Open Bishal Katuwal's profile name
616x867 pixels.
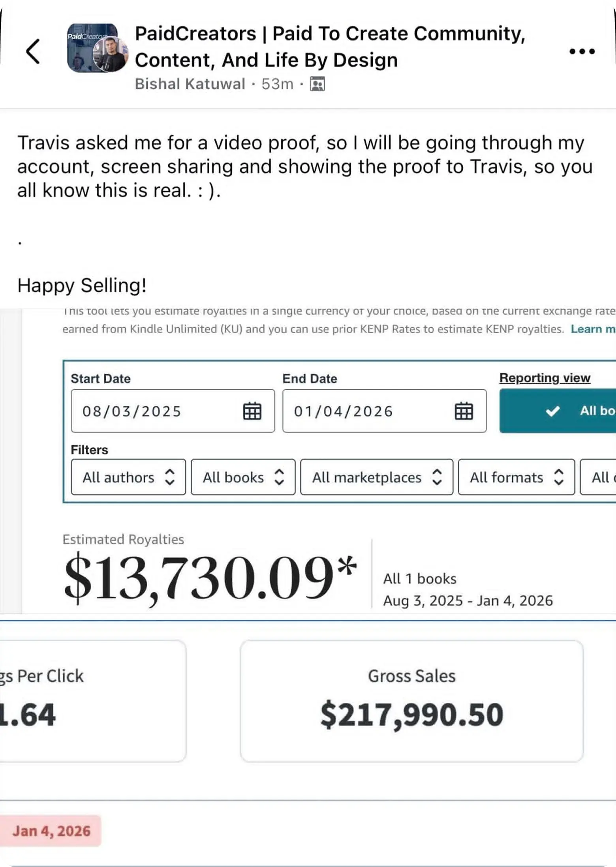click(190, 84)
